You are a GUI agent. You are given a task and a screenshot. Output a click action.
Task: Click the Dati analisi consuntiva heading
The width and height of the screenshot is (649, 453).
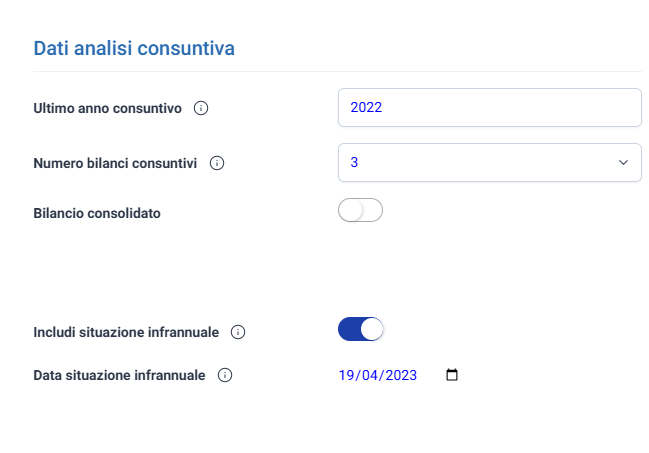pyautogui.click(x=134, y=48)
